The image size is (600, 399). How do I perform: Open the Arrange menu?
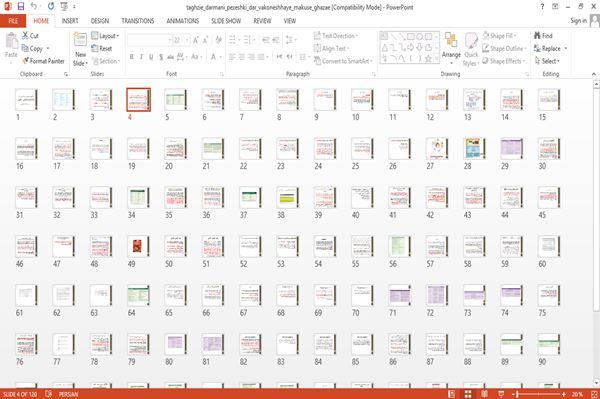(451, 47)
